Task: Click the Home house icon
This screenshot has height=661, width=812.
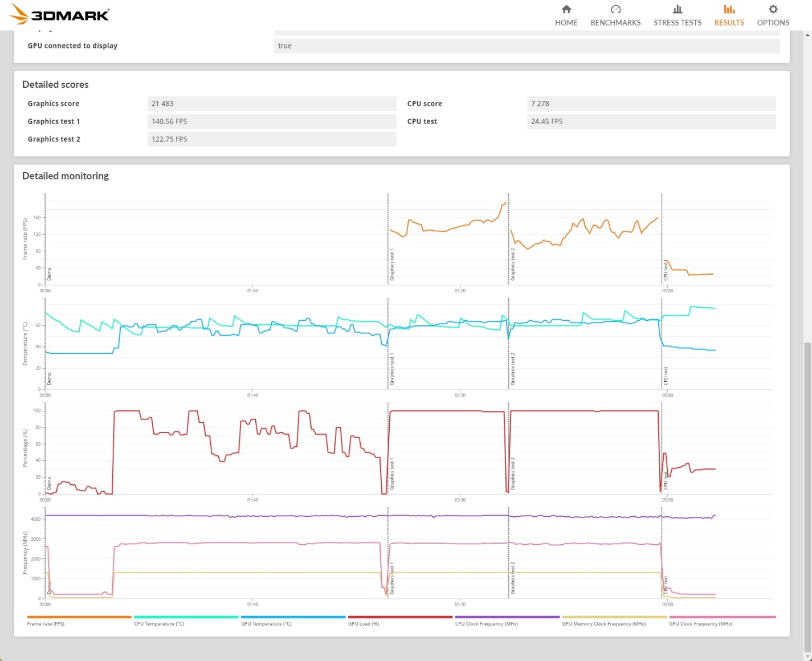Action: (566, 9)
